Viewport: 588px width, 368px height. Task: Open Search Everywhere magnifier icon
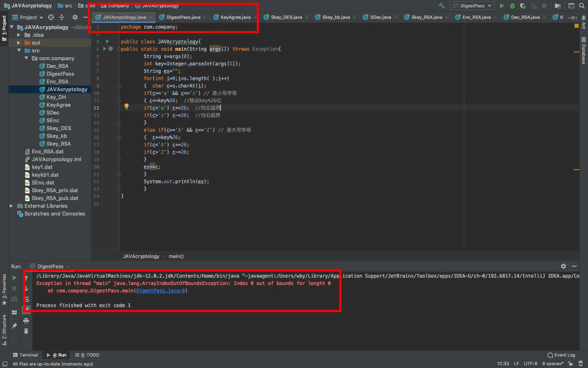[582, 6]
